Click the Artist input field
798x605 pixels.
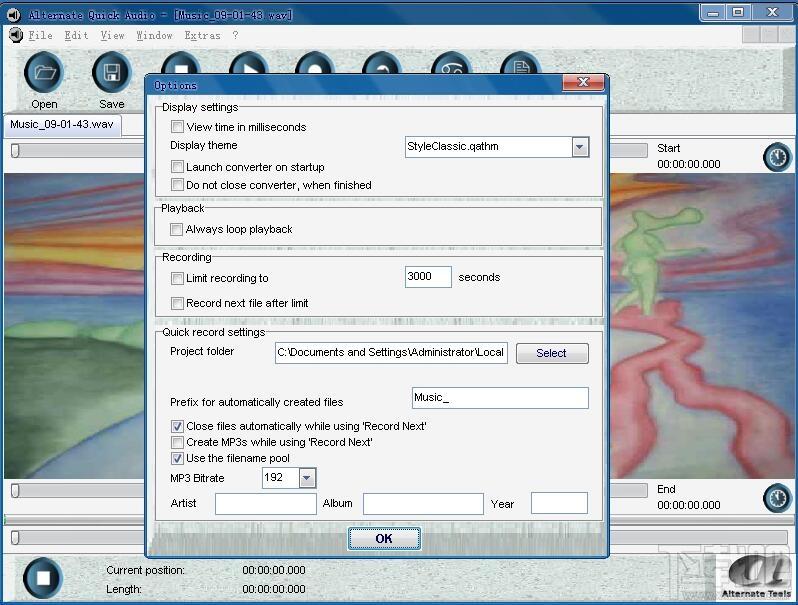click(x=266, y=504)
